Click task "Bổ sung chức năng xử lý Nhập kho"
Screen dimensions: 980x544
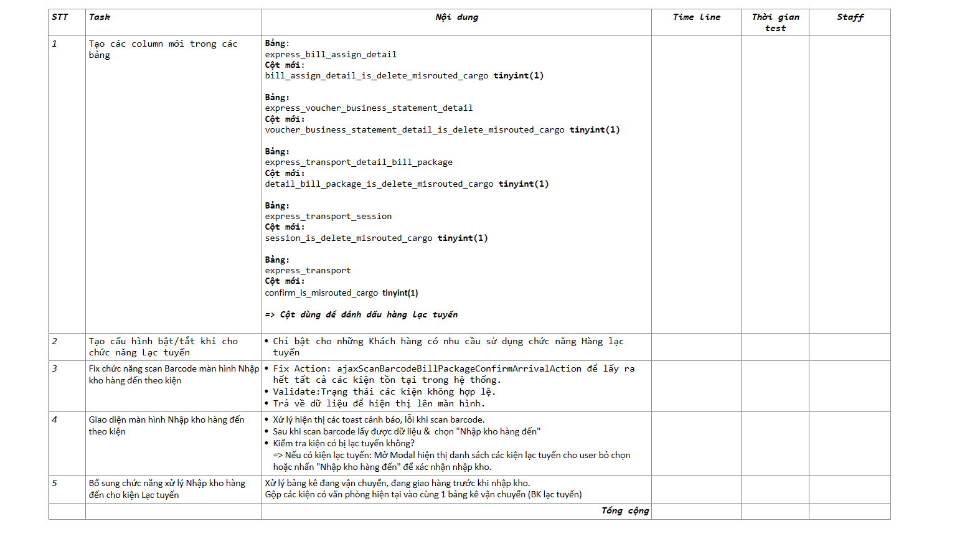[x=166, y=489]
